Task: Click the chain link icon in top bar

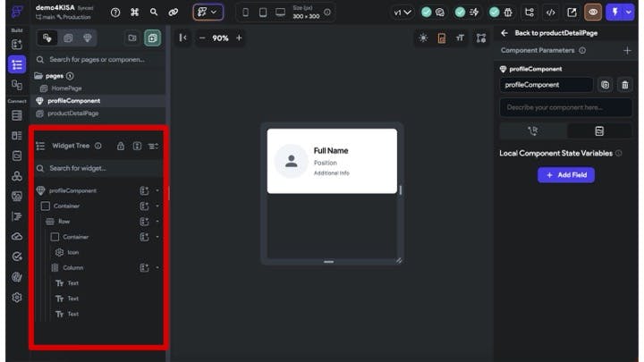Action: click(173, 13)
